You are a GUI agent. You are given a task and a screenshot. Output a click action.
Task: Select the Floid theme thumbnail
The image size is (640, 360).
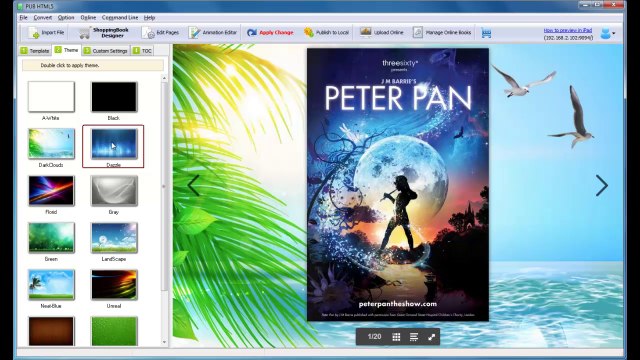pyautogui.click(x=51, y=191)
